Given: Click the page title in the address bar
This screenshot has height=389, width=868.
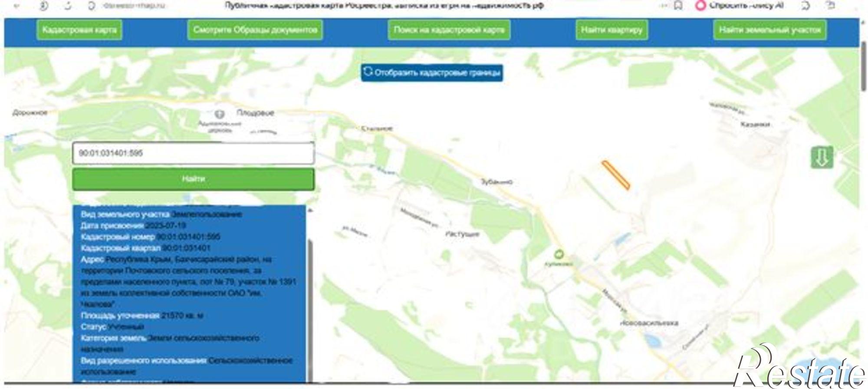Looking at the screenshot, I should (x=384, y=6).
